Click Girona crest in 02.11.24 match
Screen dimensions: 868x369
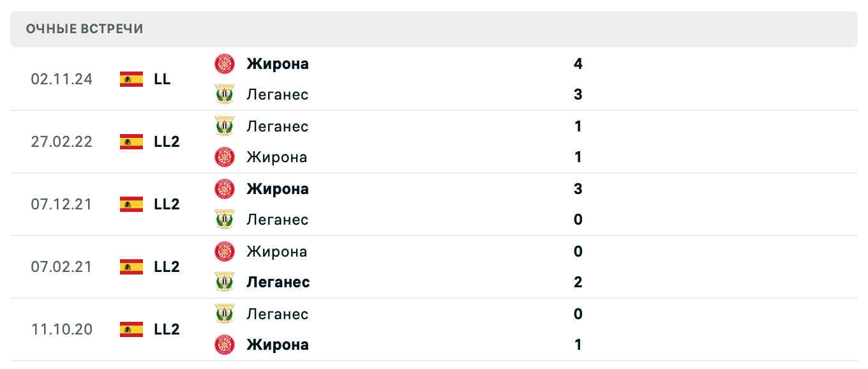tap(225, 64)
